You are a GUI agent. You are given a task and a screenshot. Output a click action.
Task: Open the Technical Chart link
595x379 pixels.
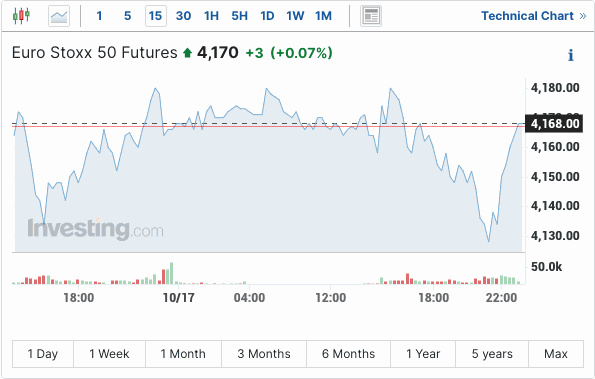click(x=534, y=16)
